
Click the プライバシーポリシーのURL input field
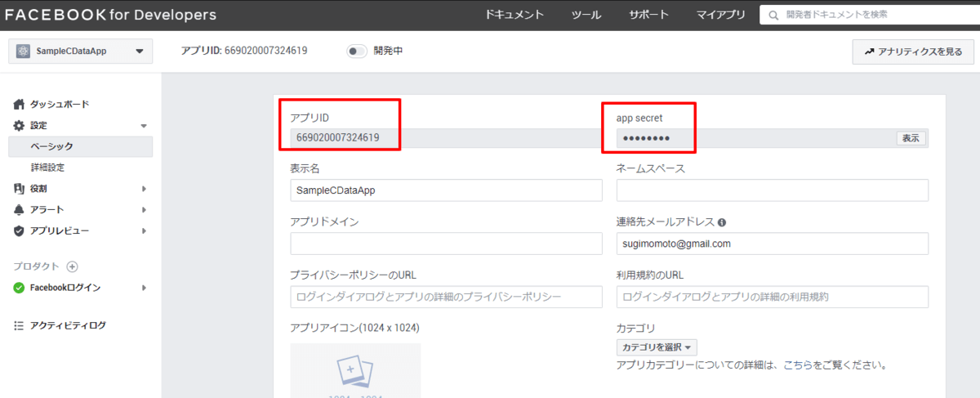[446, 297]
